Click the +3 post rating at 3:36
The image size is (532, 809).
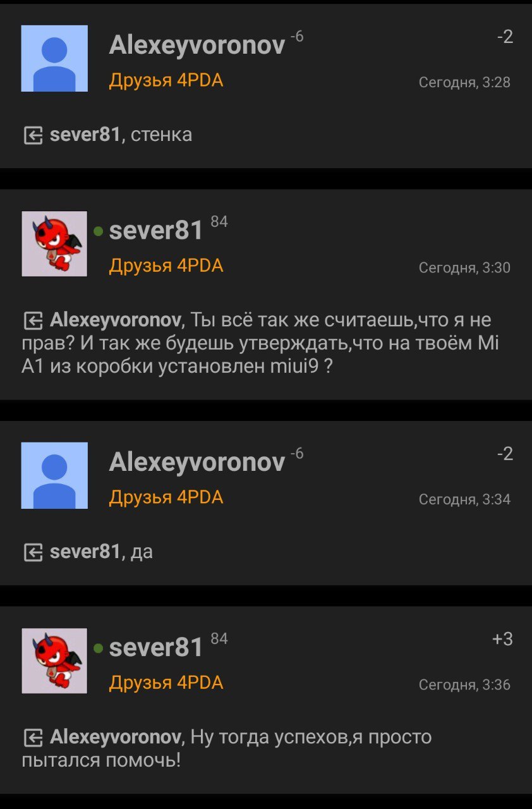[x=503, y=640]
